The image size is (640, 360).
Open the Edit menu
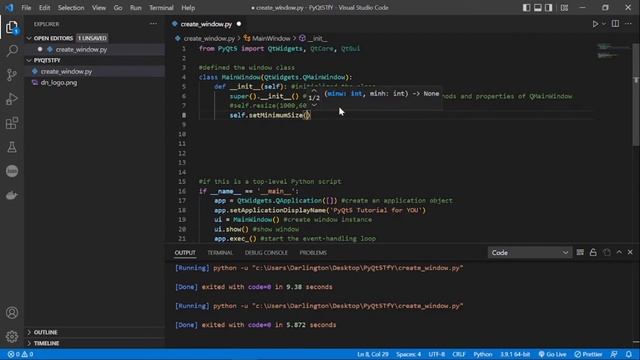click(x=44, y=8)
